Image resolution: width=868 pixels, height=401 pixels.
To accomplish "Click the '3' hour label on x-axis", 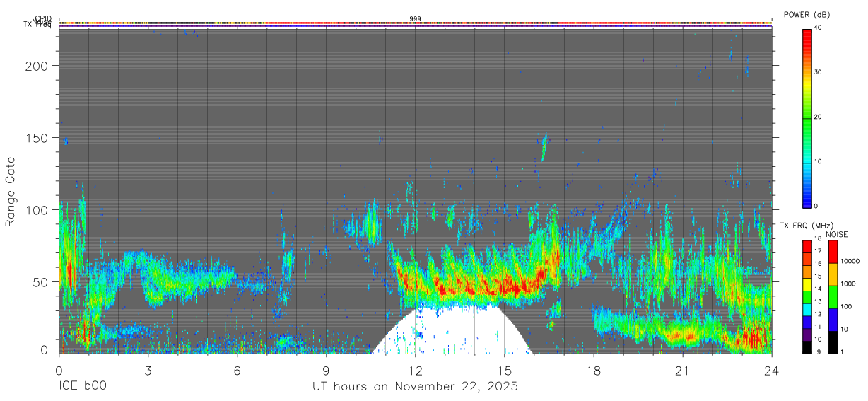I will (x=148, y=371).
